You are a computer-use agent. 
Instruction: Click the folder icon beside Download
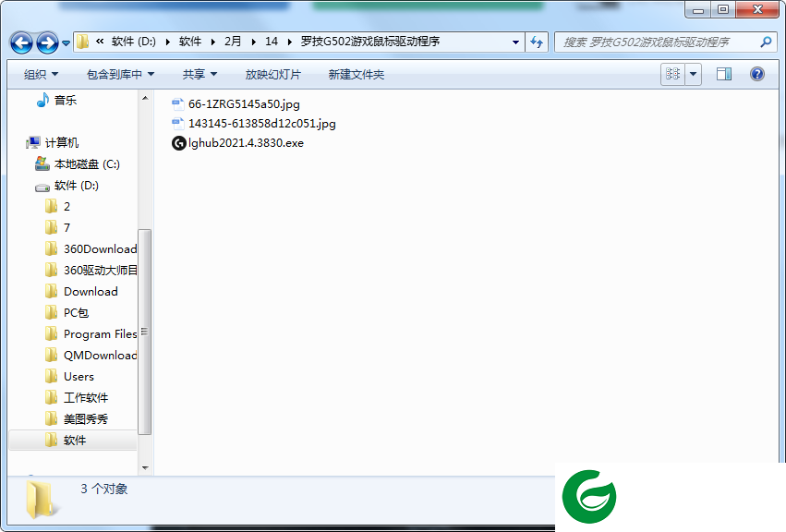click(51, 291)
